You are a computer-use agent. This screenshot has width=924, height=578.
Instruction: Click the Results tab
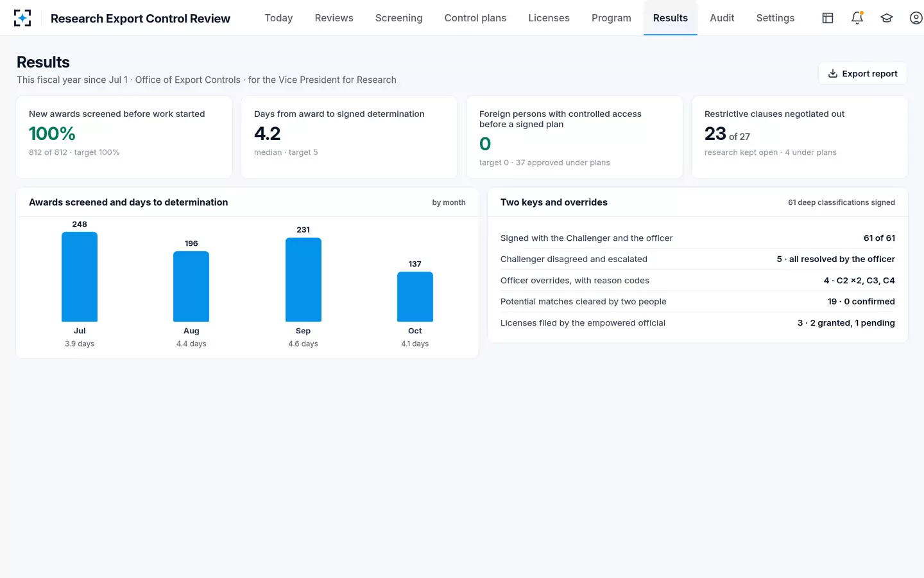(671, 18)
